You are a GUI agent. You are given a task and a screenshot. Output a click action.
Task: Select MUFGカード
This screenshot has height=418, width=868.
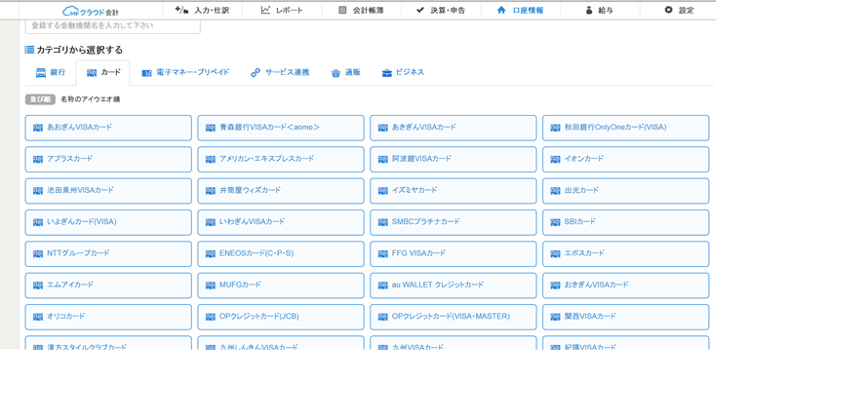(281, 285)
